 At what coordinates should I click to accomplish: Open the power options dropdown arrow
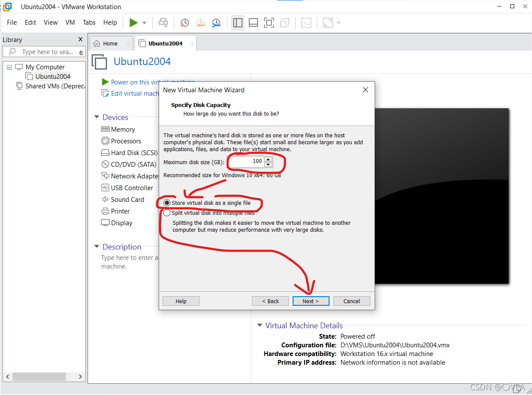[x=144, y=23]
